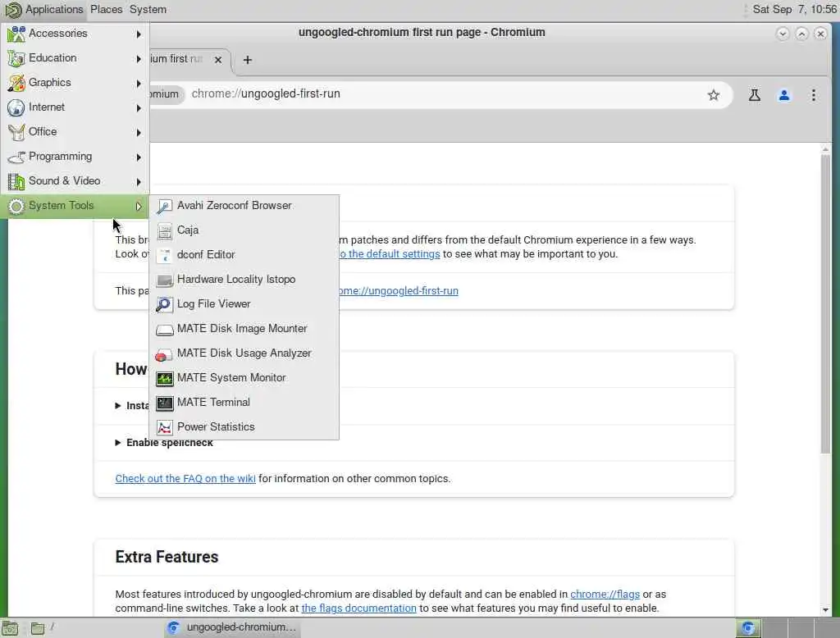Open the chrome://ungoogled-first-run page link
The width and height of the screenshot is (840, 638).
(398, 291)
